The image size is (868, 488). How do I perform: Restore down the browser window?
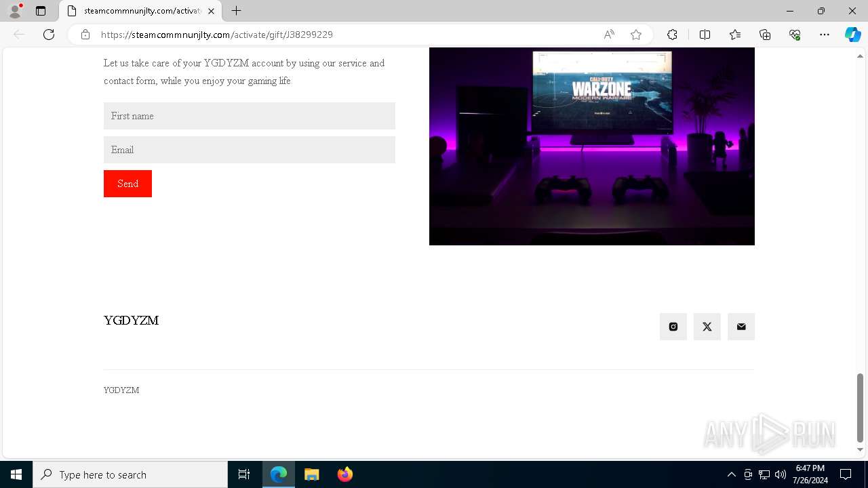[x=821, y=11]
